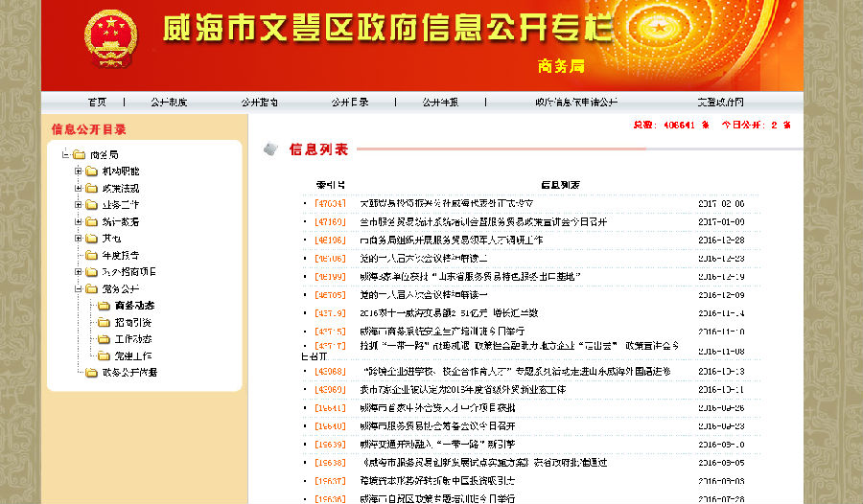Select 商务动态 in the directory tree
Screen dimensions: 863x504
[134, 306]
